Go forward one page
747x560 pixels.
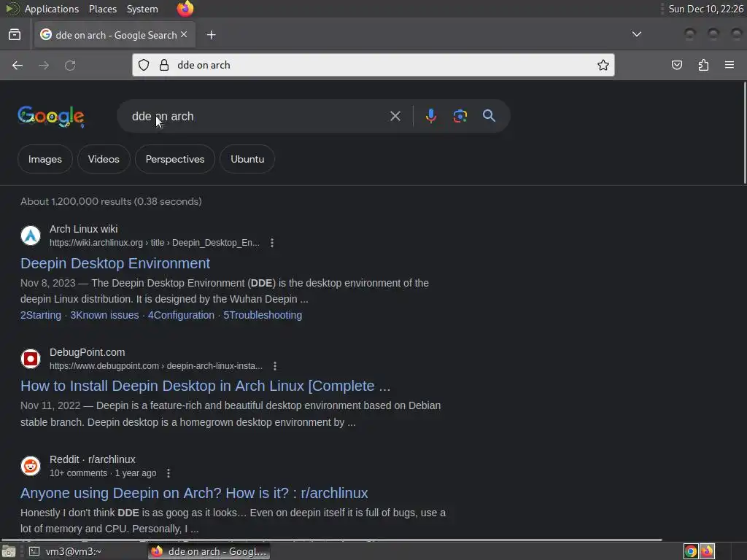[x=44, y=65]
